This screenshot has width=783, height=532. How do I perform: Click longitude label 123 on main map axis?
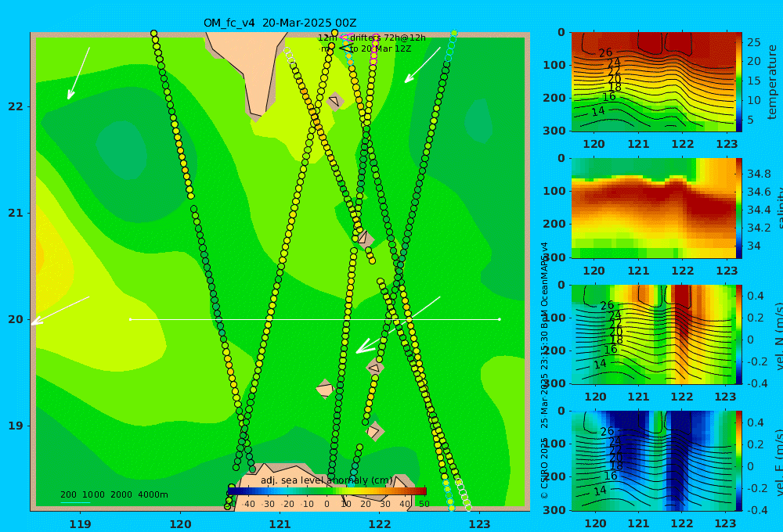click(480, 524)
